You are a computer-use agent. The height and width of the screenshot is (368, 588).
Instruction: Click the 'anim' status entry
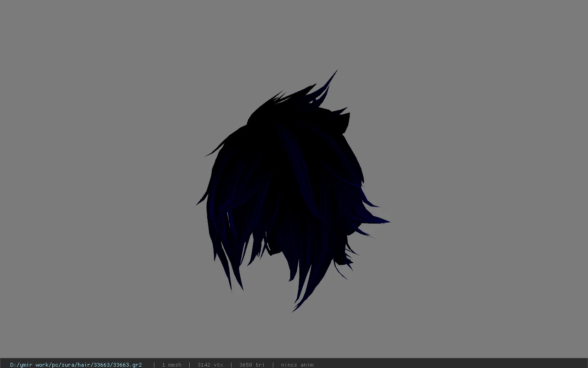pyautogui.click(x=297, y=365)
